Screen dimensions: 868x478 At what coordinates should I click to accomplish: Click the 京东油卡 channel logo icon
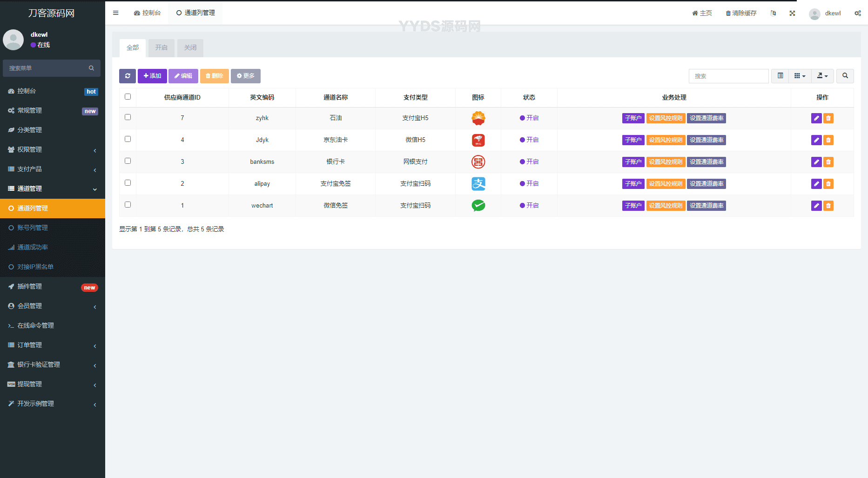point(478,140)
